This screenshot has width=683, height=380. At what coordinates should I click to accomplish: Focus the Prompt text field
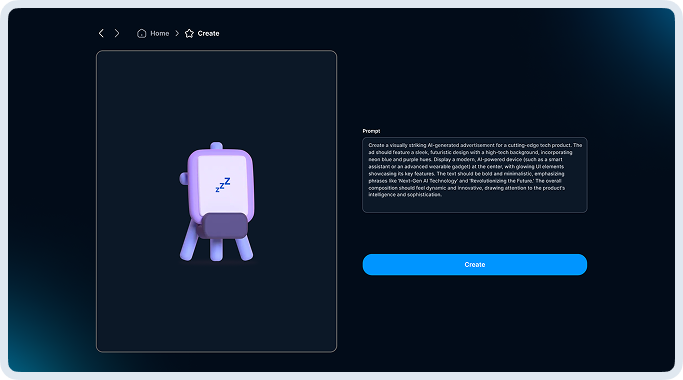(475, 175)
